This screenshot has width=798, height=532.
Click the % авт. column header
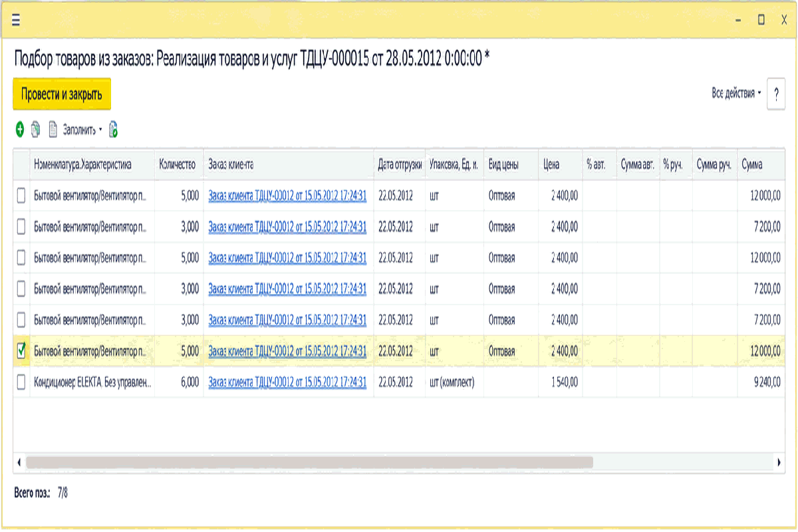599,164
